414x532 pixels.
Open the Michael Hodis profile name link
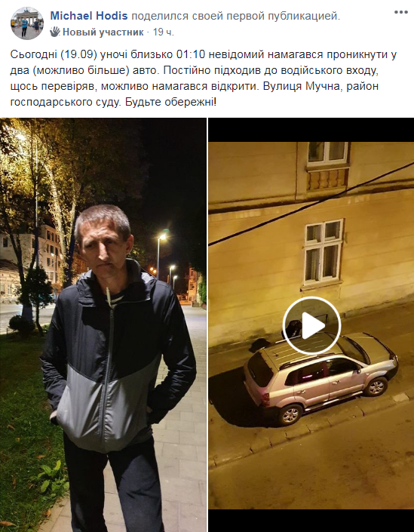[89, 16]
